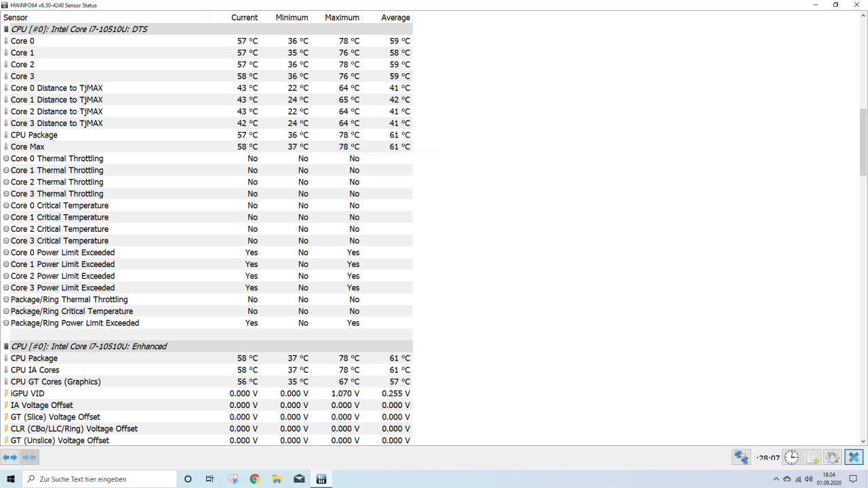Select the Core 1 temperature row
Image resolution: width=868 pixels, height=488 pixels.
[206, 53]
